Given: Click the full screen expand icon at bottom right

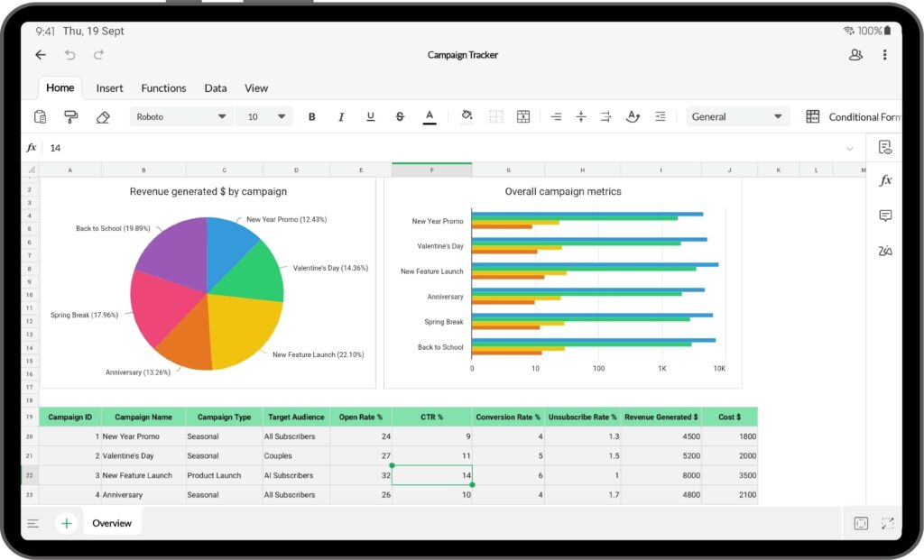Looking at the screenshot, I should pyautogui.click(x=888, y=523).
